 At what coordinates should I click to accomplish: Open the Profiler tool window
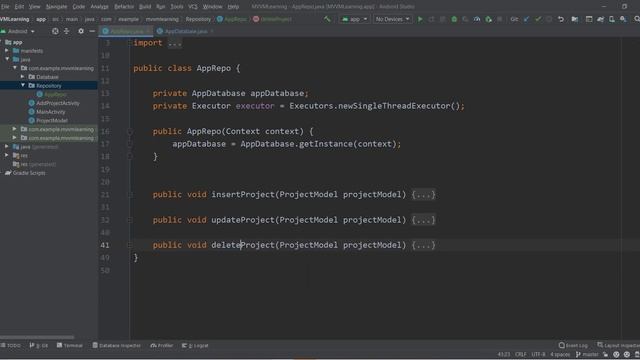[162, 345]
